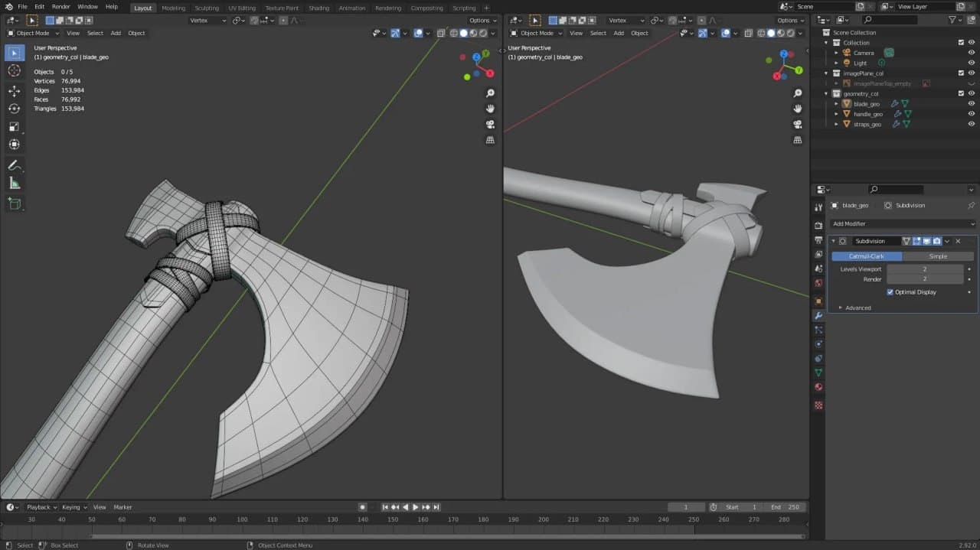Open the Modifier properties wrench tab
Viewport: 980px width, 550px height.
(x=818, y=316)
